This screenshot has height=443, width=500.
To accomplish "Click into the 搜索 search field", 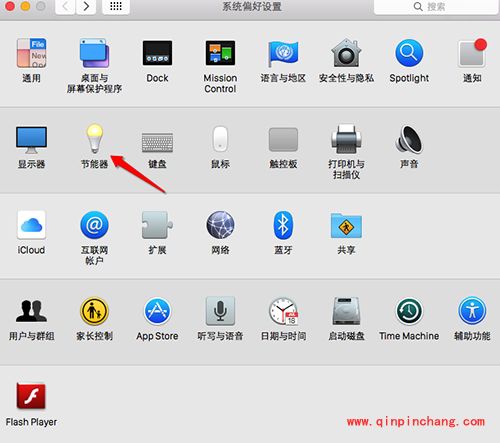I will [436, 6].
